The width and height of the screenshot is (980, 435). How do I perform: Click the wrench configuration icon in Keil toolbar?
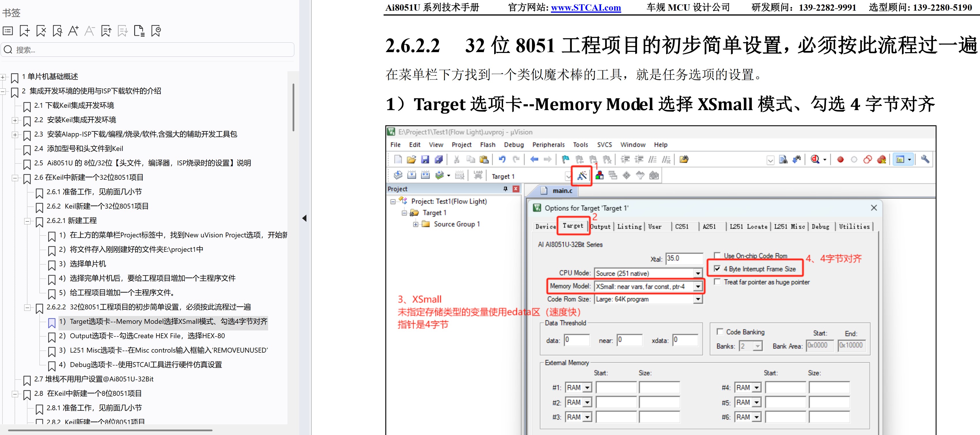(x=925, y=159)
